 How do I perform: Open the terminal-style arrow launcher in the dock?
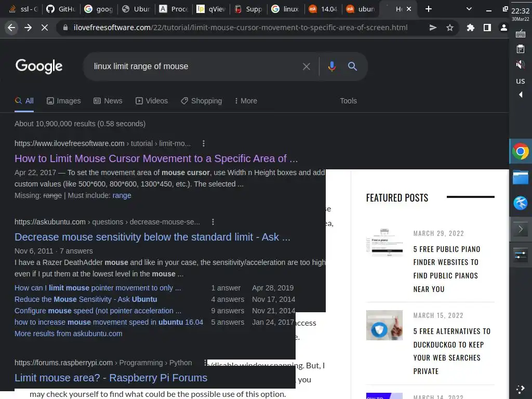click(521, 229)
